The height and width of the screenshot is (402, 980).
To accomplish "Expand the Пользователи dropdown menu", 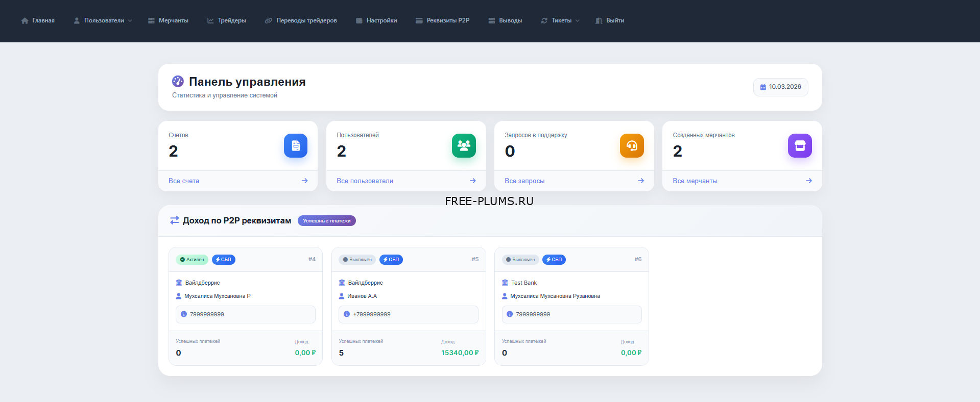I will point(103,20).
